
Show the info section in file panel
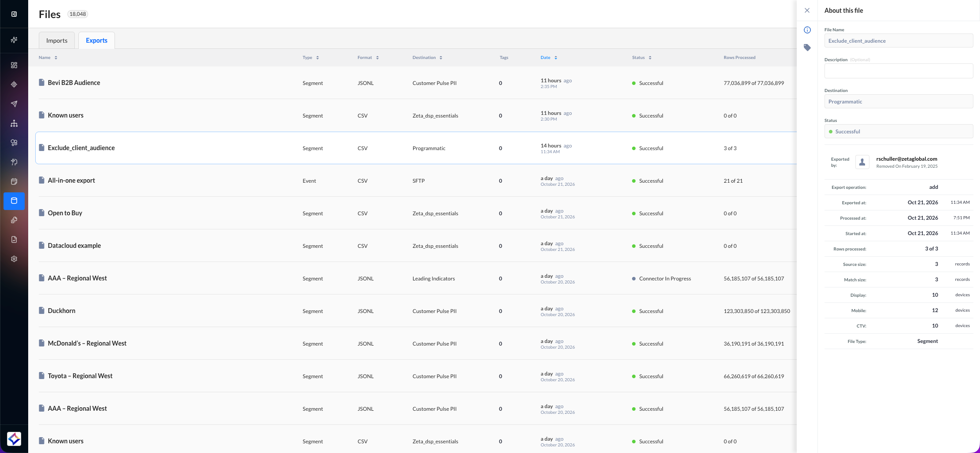pos(807,30)
